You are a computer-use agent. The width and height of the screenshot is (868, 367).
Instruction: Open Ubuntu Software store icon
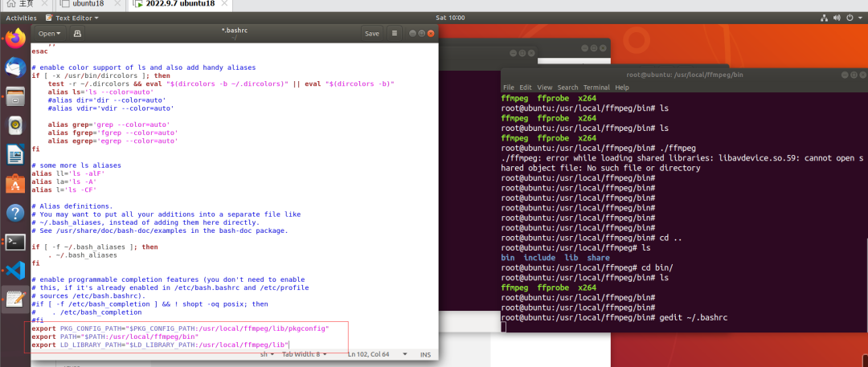(14, 184)
